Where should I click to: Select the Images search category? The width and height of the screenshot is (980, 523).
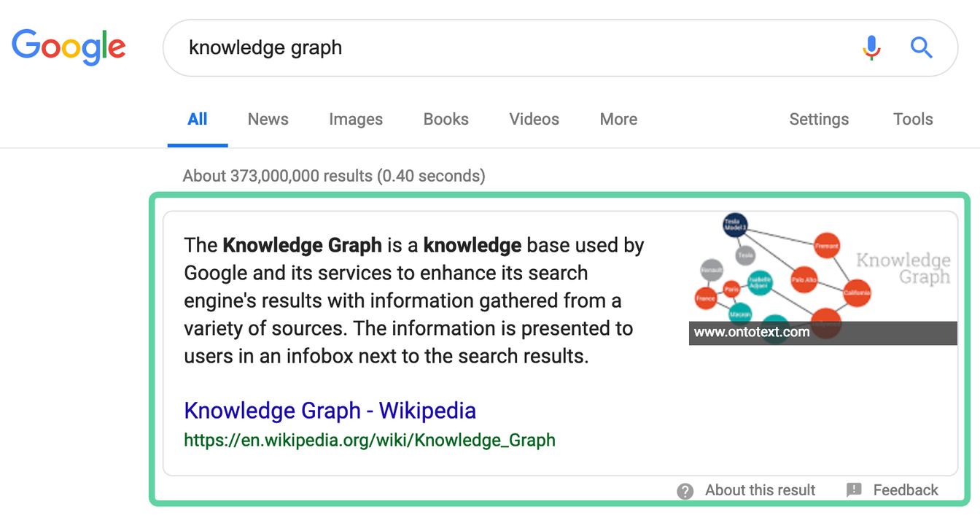coord(356,119)
